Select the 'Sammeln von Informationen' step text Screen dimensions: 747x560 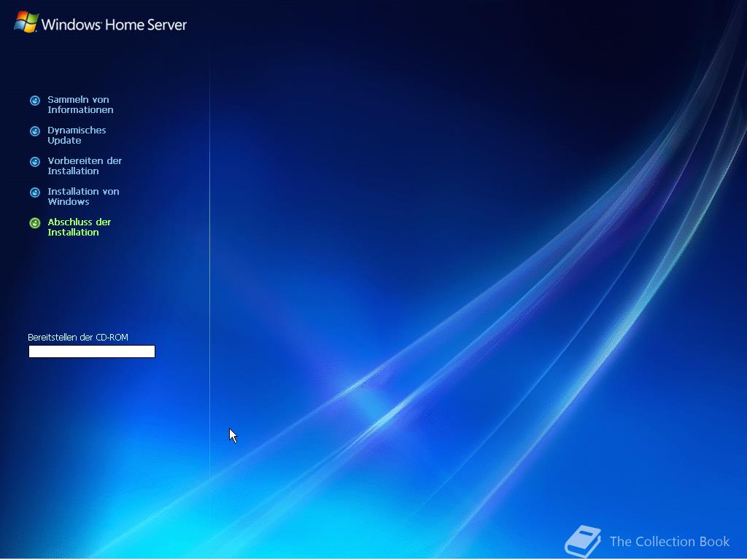pos(80,105)
